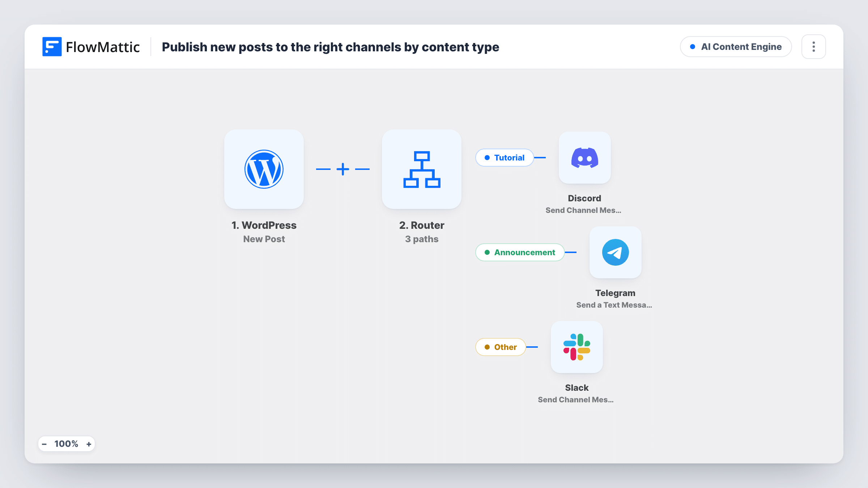This screenshot has height=488, width=868.
Task: Open the Discord action node
Action: [x=585, y=158]
